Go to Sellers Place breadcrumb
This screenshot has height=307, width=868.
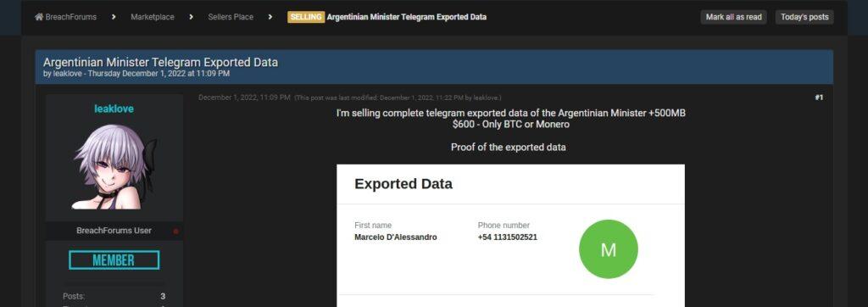231,17
